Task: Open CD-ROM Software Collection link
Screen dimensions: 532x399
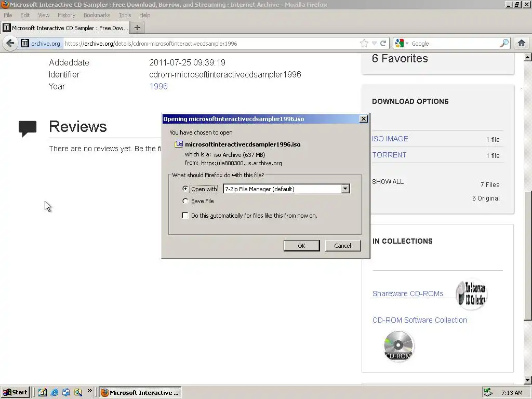Action: pos(420,320)
